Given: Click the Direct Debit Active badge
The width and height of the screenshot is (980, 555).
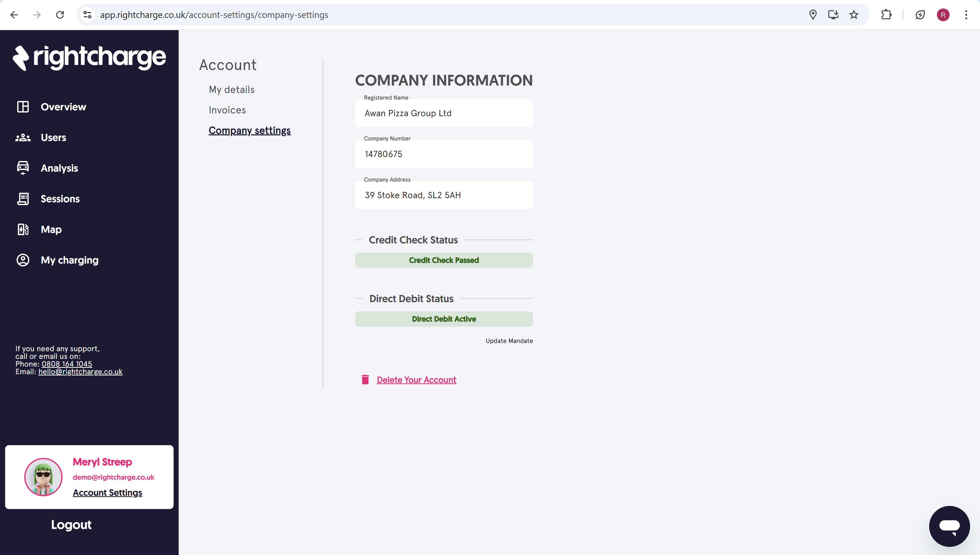Looking at the screenshot, I should tap(444, 319).
